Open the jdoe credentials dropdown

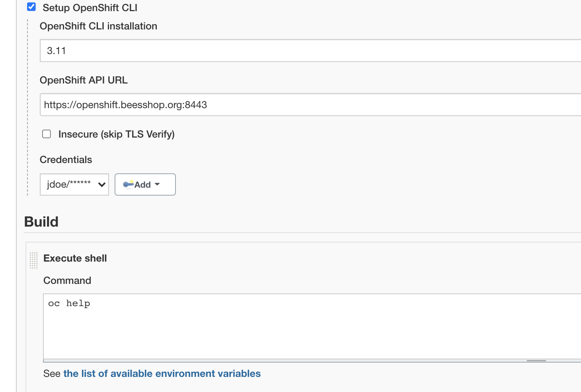click(74, 184)
